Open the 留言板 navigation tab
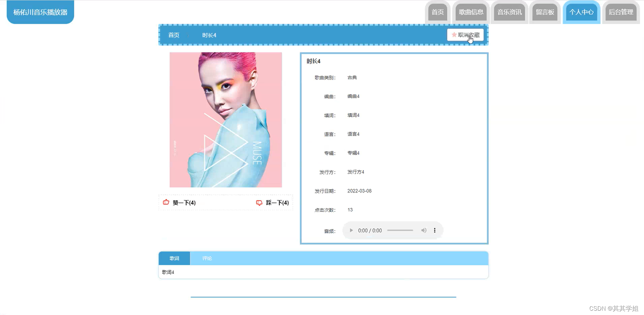644x315 pixels. (545, 12)
